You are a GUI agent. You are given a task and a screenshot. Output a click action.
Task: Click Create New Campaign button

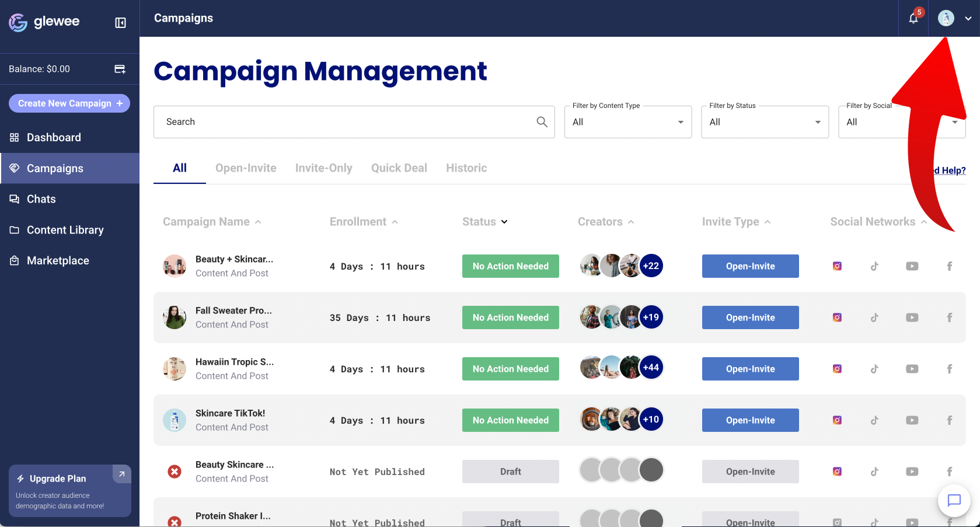[x=69, y=103]
